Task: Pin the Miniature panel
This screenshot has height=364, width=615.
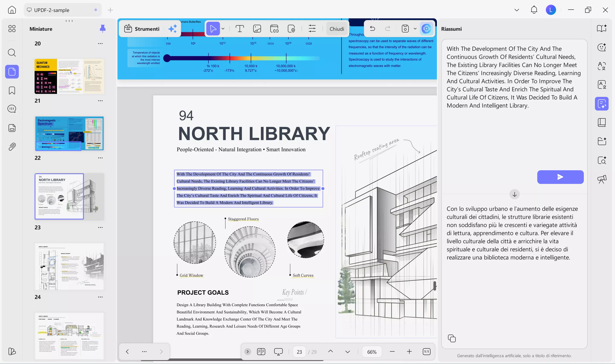Action: 102,28
